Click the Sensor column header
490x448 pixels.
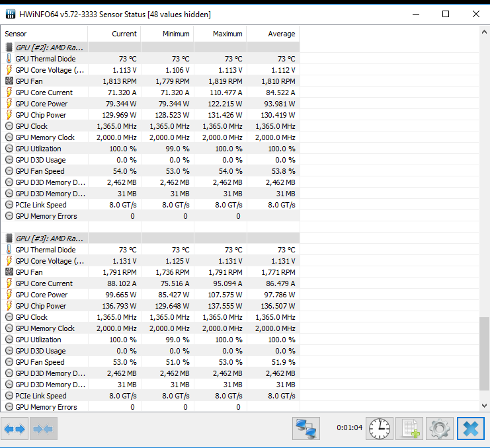44,34
